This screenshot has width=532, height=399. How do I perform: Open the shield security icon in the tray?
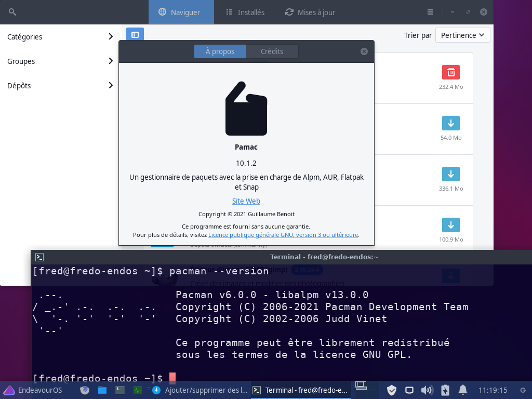[x=392, y=390]
